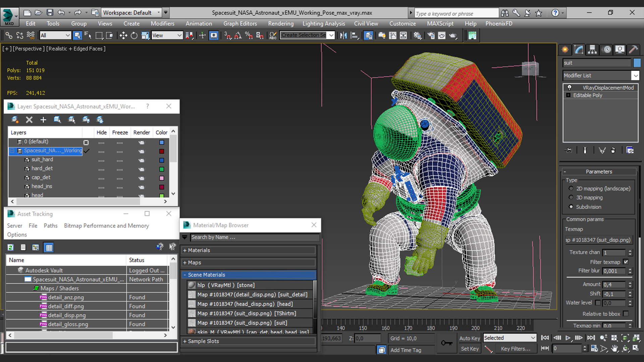The width and height of the screenshot is (644, 362).
Task: Open the Paths menu in Asset Tracking
Action: coord(51,226)
